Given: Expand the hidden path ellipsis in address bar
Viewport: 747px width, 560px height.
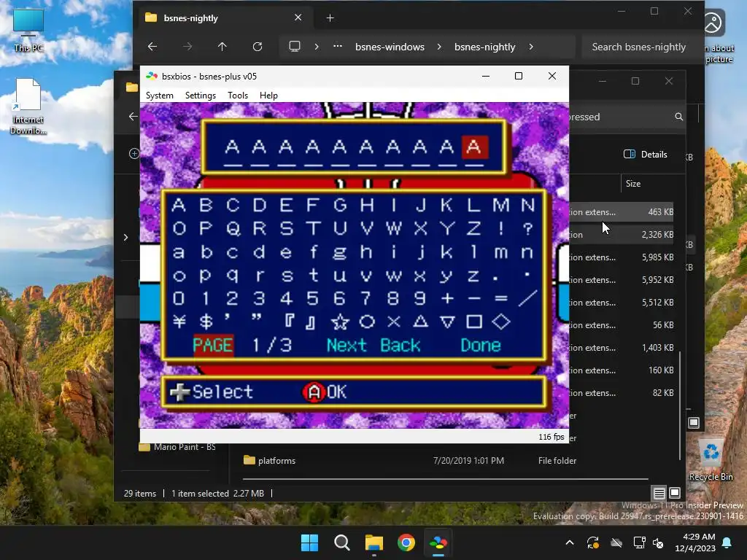Looking at the screenshot, I should 337,46.
